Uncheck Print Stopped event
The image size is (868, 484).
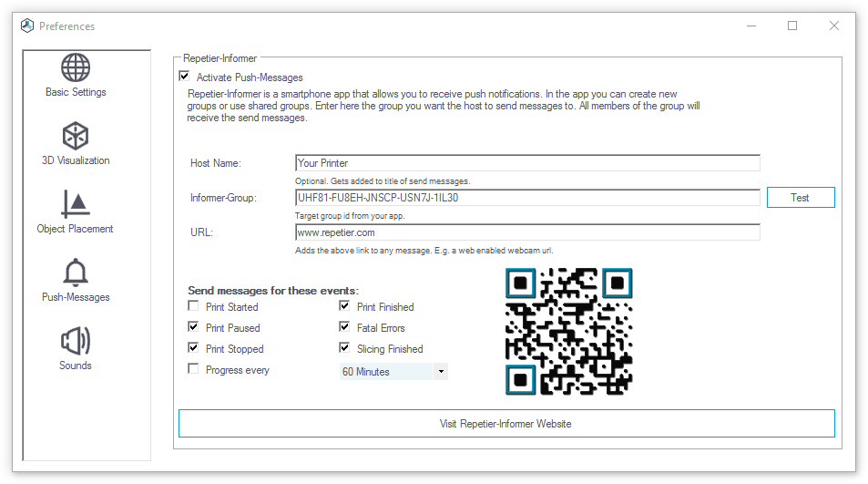coord(193,348)
